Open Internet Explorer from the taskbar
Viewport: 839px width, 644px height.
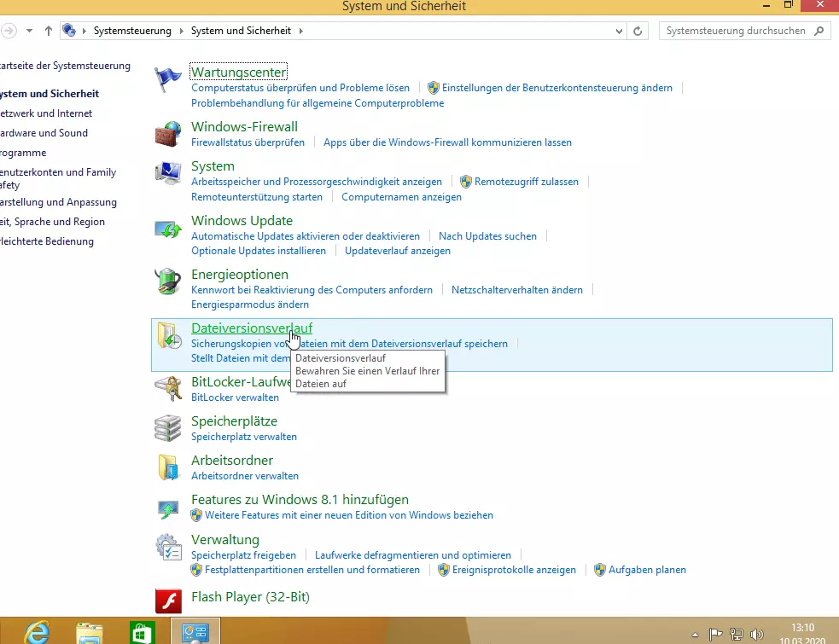pos(37,632)
